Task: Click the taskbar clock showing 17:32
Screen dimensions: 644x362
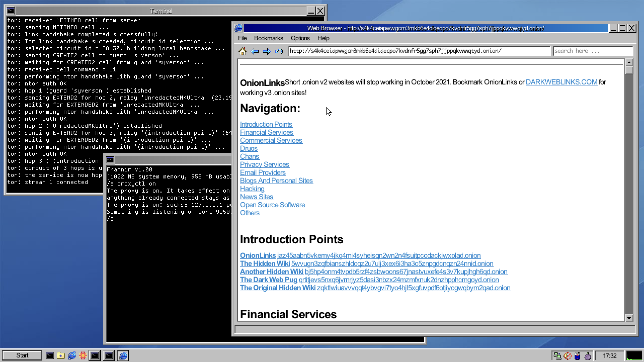Action: pos(610,356)
